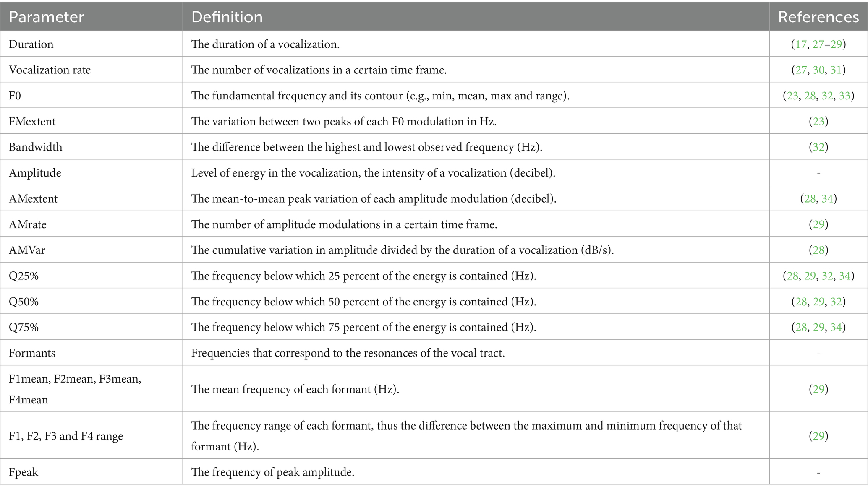868x492 pixels.
Task: Open reference 32 in the Bandwidth row
Action: [818, 147]
